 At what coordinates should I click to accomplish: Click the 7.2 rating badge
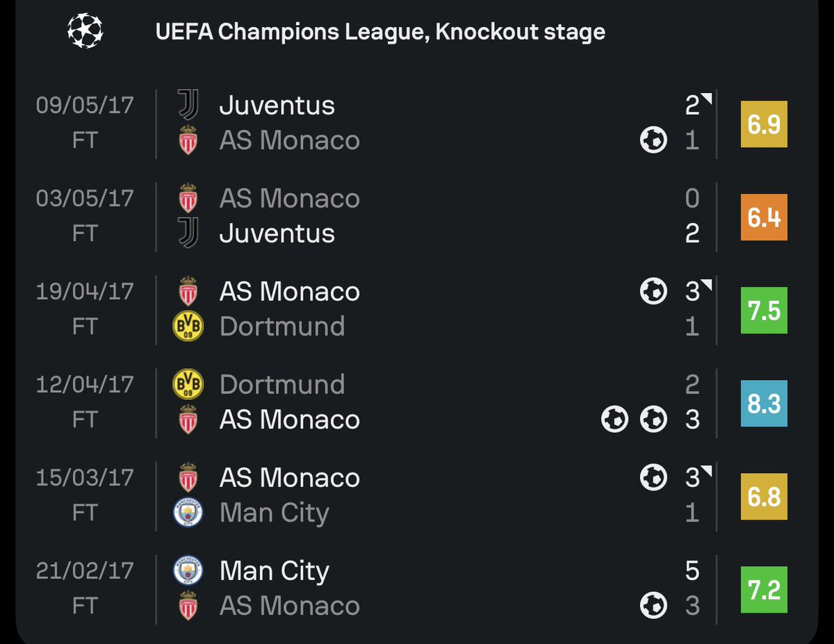(x=764, y=589)
